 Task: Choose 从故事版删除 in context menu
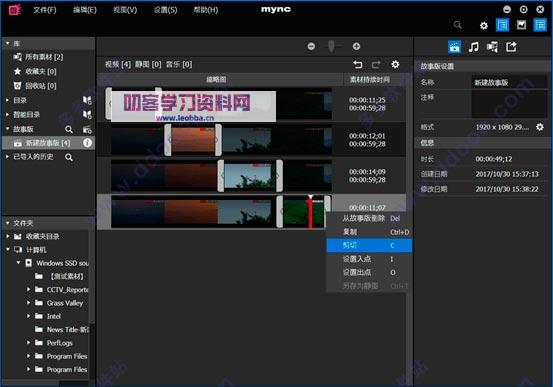click(369, 218)
